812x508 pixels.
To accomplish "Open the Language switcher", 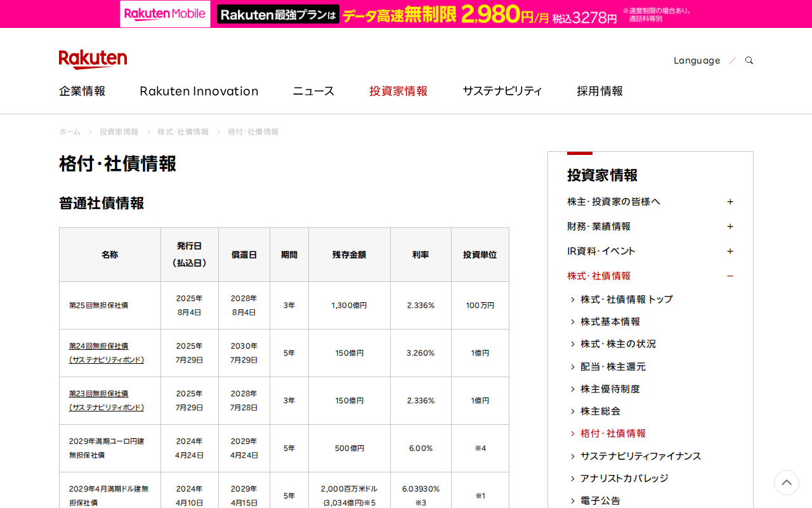I will [697, 60].
